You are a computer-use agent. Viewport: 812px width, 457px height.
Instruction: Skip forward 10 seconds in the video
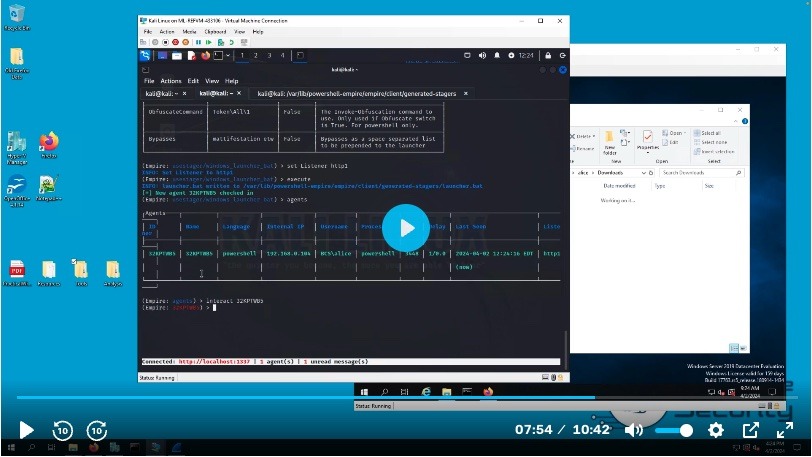coord(96,430)
